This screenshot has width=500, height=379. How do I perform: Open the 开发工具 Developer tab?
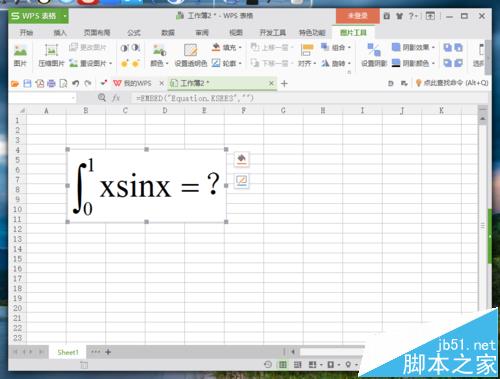pos(273,32)
